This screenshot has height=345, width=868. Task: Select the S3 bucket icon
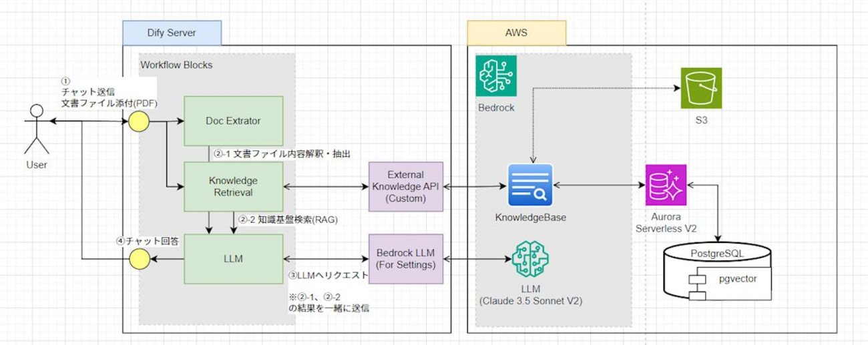(701, 87)
